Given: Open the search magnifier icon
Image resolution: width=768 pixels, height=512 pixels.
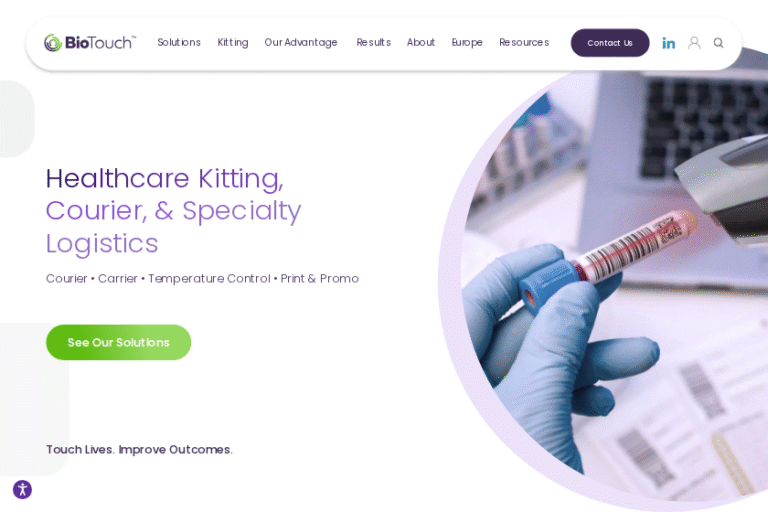Looking at the screenshot, I should pyautogui.click(x=719, y=43).
